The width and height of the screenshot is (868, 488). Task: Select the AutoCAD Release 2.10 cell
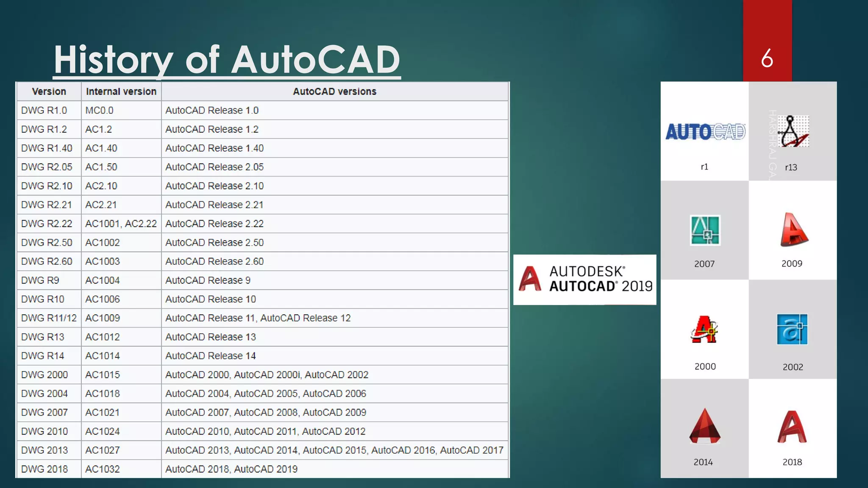pyautogui.click(x=335, y=186)
